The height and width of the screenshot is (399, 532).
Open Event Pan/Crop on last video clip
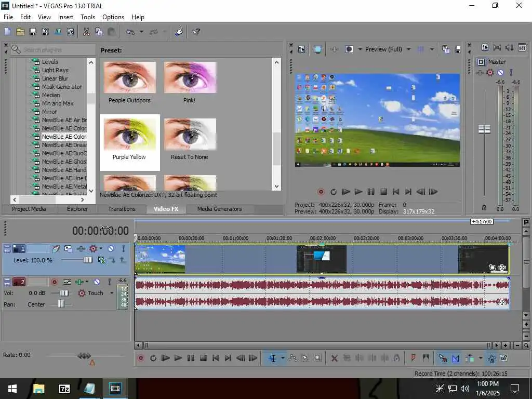pos(493,268)
